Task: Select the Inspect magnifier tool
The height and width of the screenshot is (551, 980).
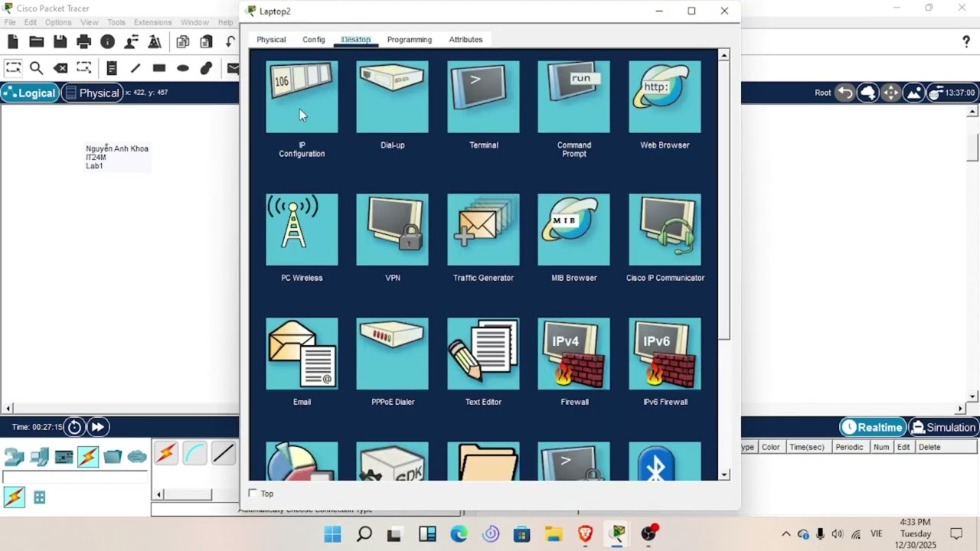Action: tap(36, 68)
